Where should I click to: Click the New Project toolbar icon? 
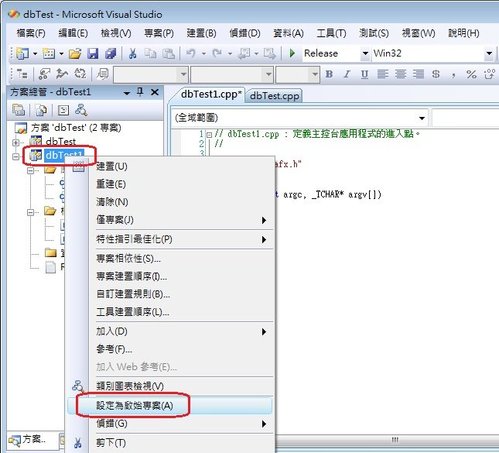(22, 53)
